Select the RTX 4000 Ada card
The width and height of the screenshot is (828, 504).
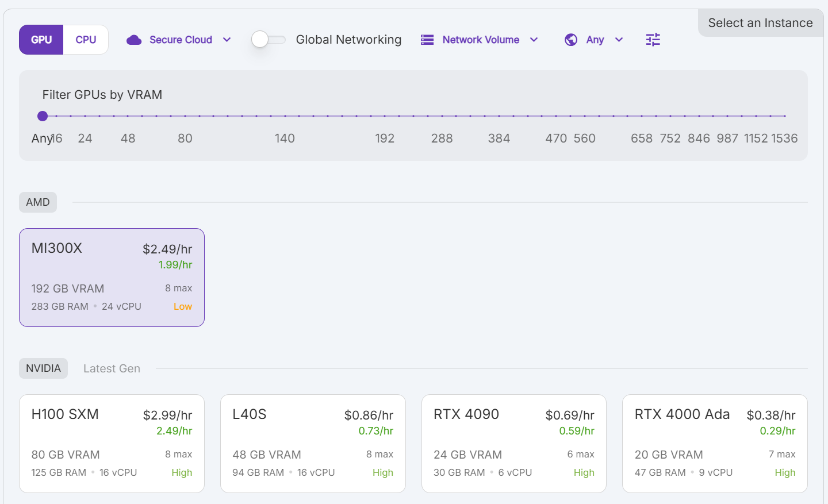715,443
